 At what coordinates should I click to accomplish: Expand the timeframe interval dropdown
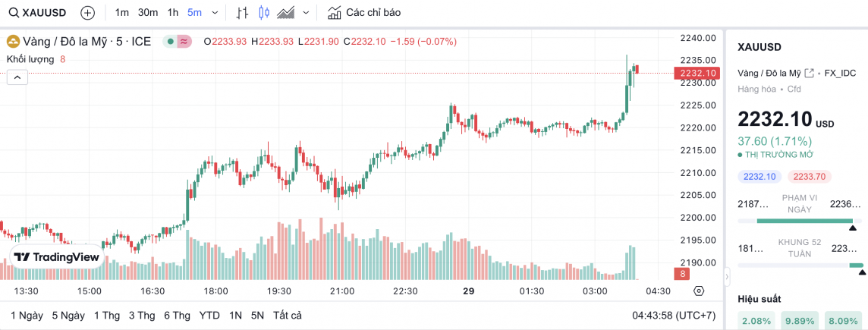[x=215, y=13]
